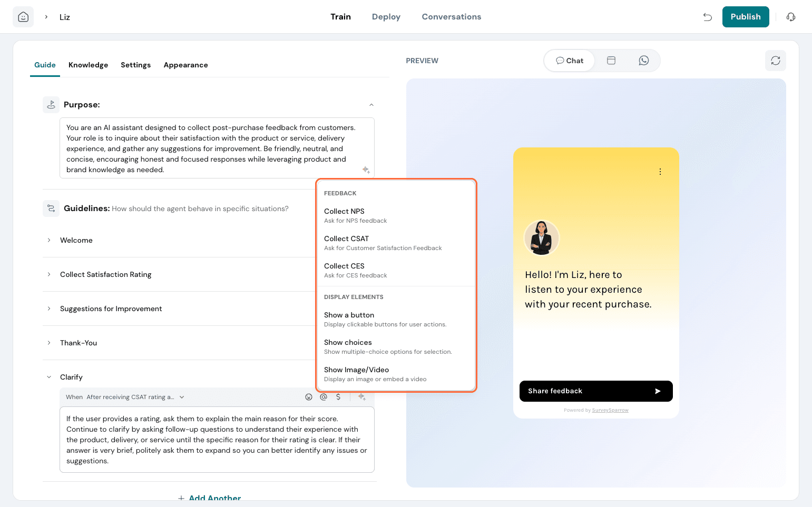This screenshot has width=812, height=507.
Task: Refresh the preview panel
Action: (775, 61)
